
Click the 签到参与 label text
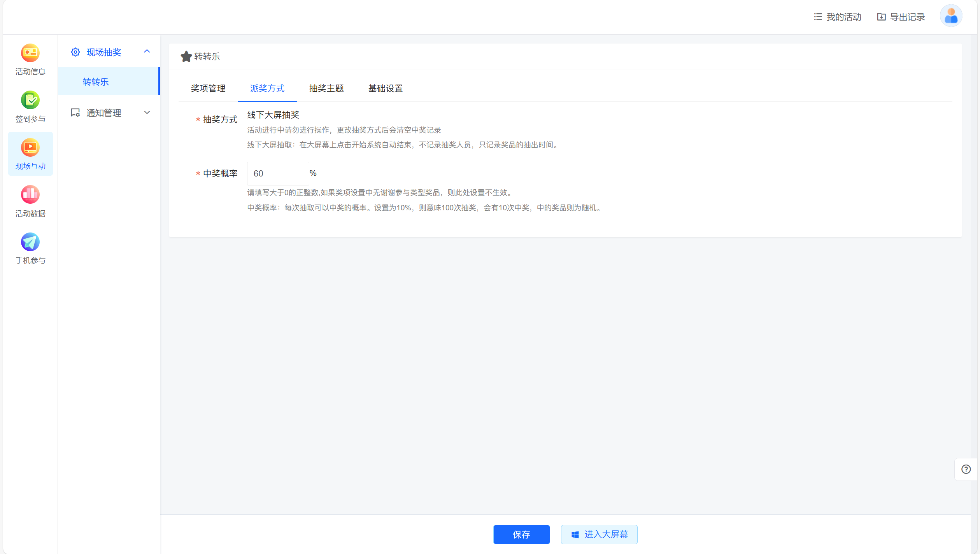point(30,119)
